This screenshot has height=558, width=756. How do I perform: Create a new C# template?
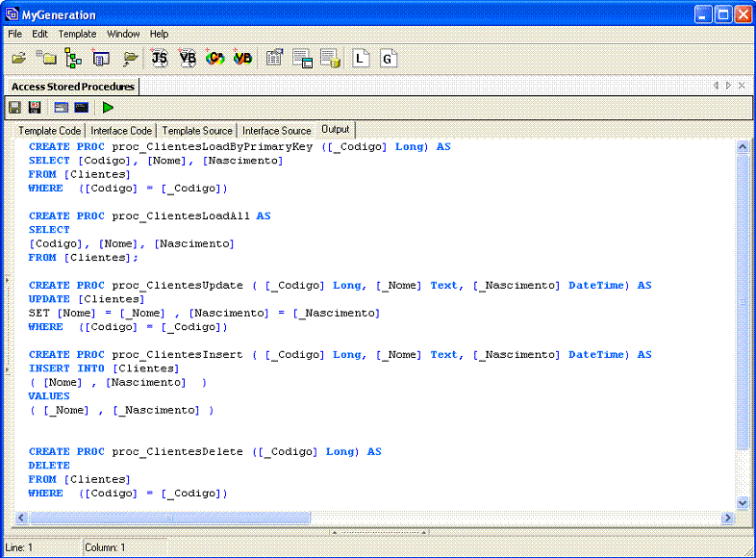coord(215,58)
